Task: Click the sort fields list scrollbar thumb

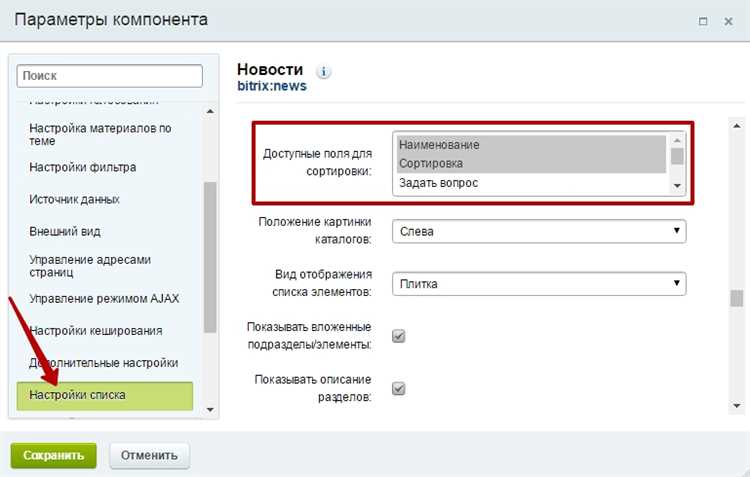Action: pos(677,156)
